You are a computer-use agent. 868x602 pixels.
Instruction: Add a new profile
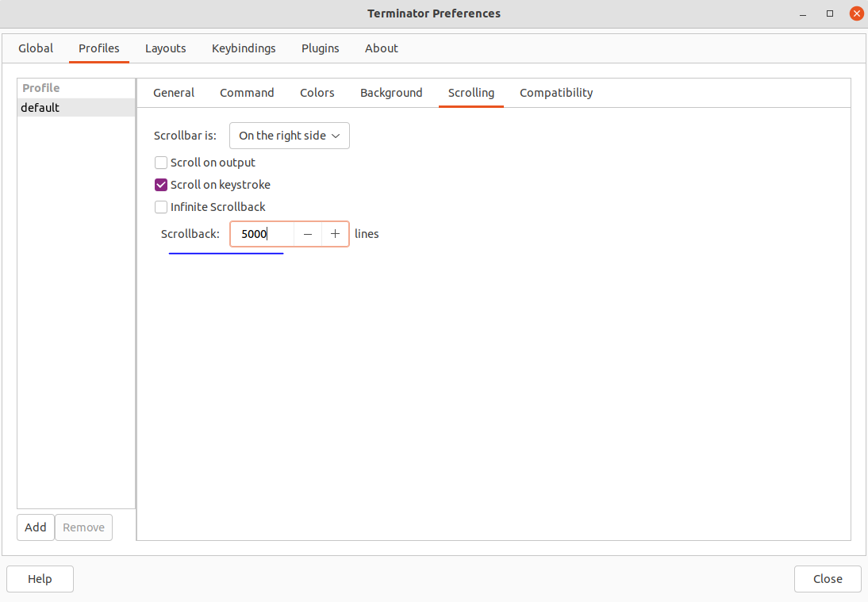click(36, 527)
